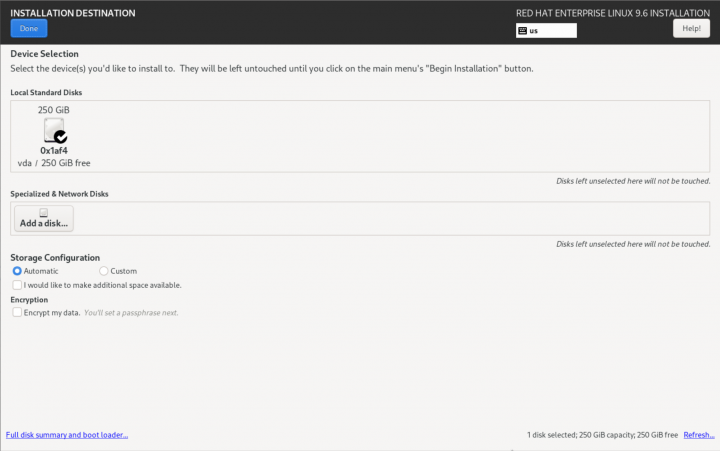Select Automatic storage configuration
Screen dimensions: 720x451
tap(17, 271)
